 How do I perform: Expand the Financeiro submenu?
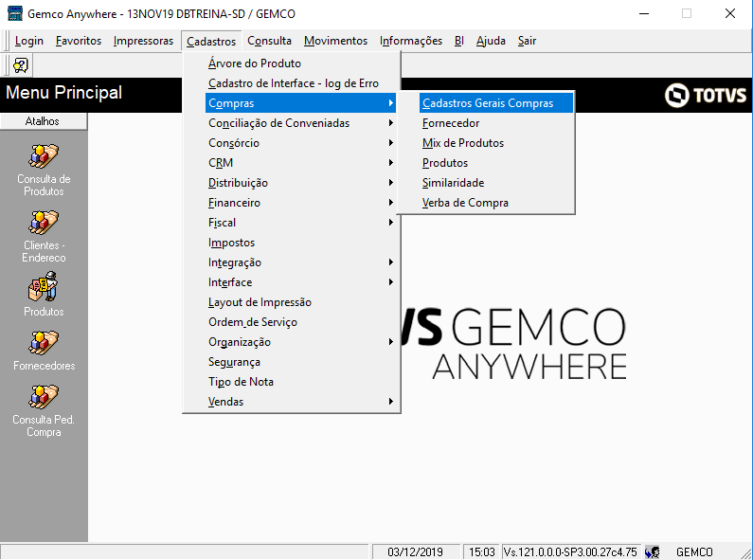coord(291,203)
